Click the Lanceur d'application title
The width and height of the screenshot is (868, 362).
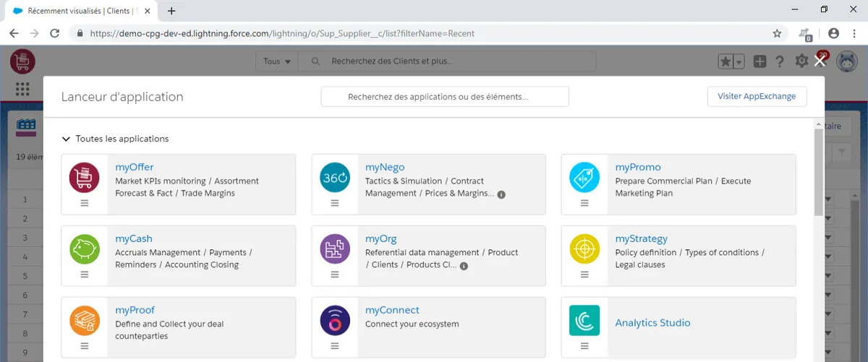tap(122, 97)
